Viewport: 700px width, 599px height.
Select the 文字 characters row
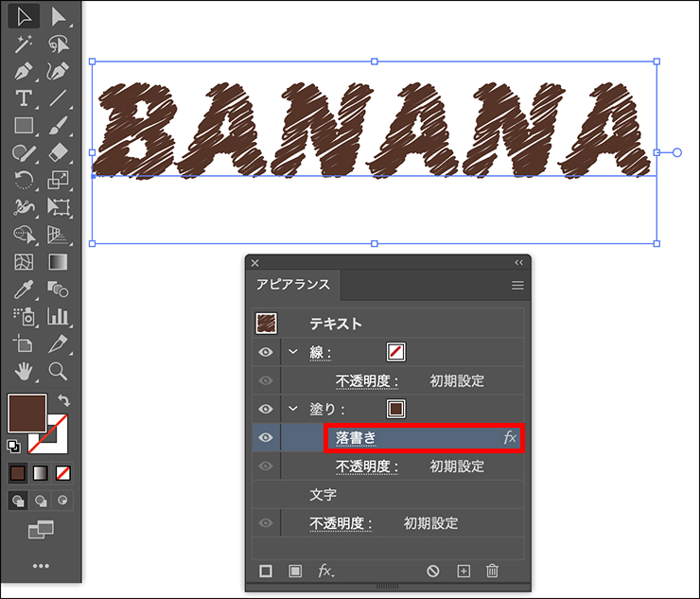[324, 494]
